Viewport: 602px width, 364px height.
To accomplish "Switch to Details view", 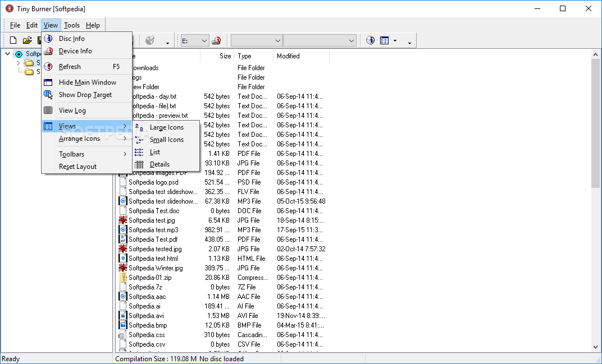I will click(166, 164).
